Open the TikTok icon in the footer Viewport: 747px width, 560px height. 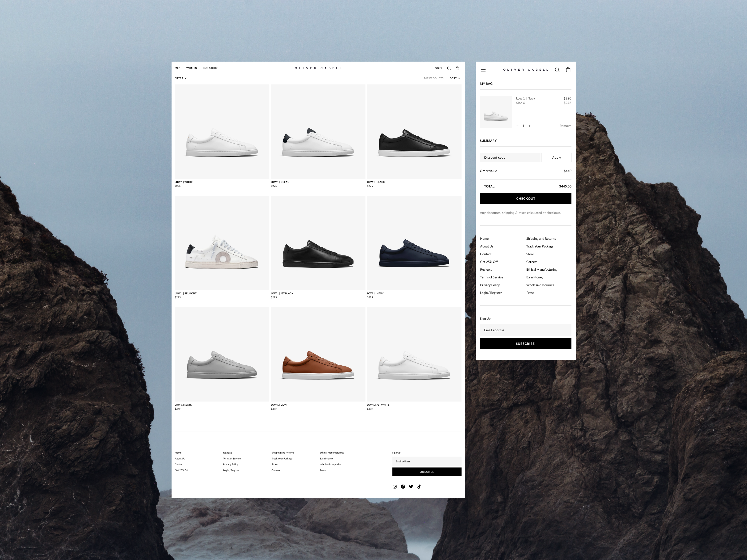[x=419, y=486]
